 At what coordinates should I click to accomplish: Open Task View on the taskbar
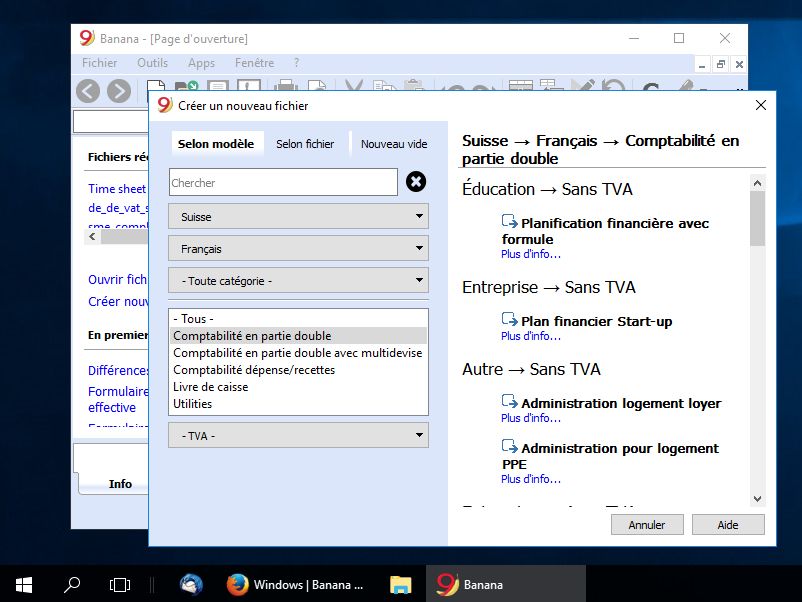(x=120, y=585)
